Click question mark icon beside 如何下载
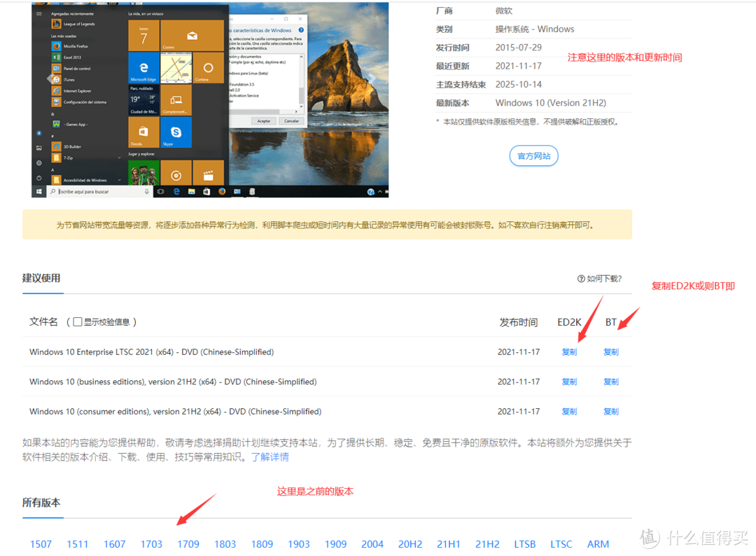 coord(581,279)
